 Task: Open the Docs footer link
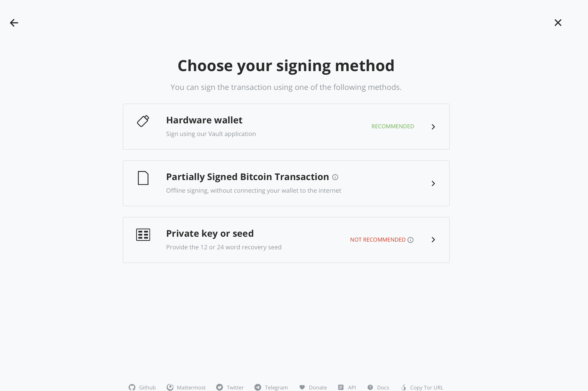tap(378, 387)
